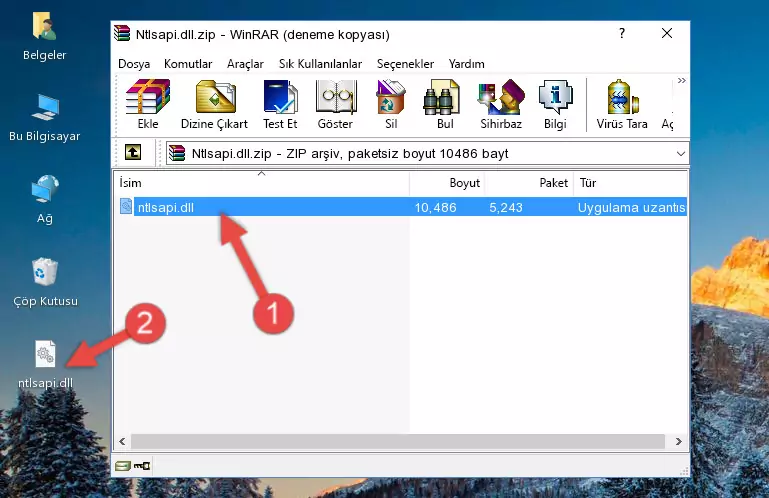Open the Komutlar menu

tap(188, 64)
